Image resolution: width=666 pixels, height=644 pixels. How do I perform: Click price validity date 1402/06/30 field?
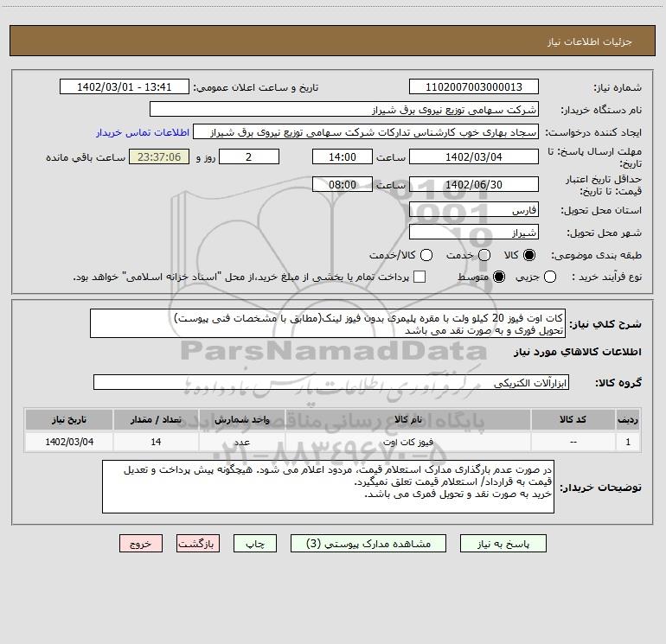(474, 184)
